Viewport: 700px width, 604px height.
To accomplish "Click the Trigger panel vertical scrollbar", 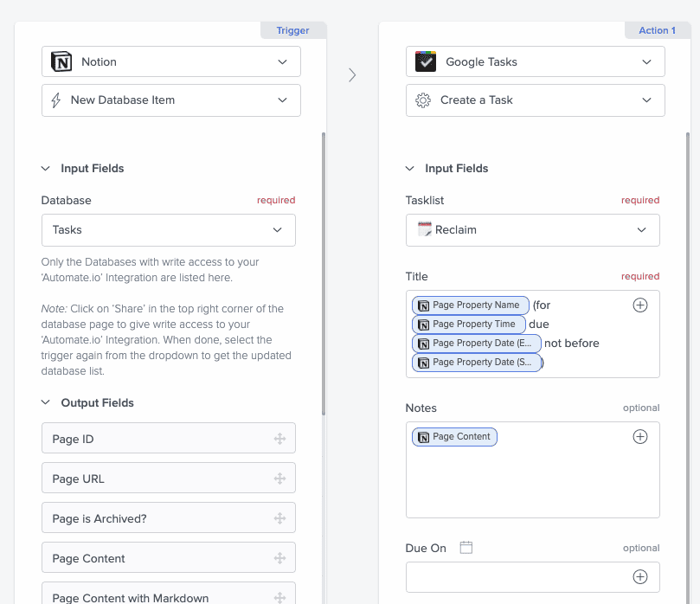I will pyautogui.click(x=324, y=273).
